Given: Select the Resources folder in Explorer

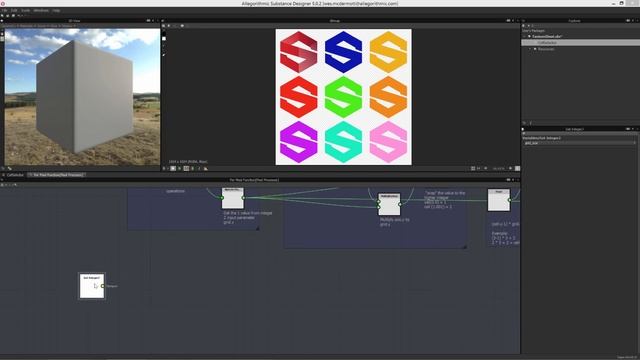Looking at the screenshot, I should (546, 49).
